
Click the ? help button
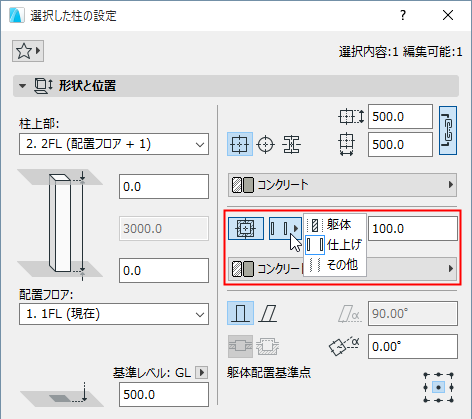pos(403,15)
